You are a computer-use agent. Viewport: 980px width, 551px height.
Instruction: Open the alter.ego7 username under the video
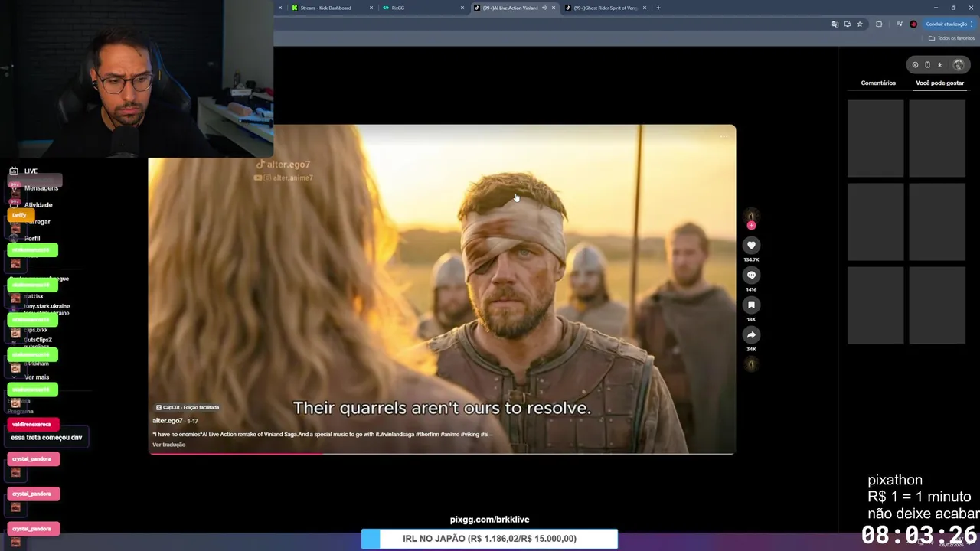pyautogui.click(x=167, y=421)
